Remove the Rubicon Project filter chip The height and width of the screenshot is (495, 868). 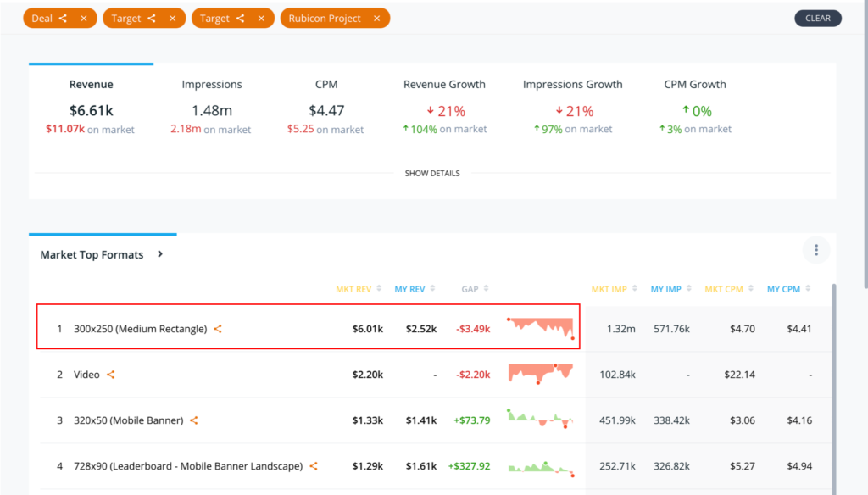tap(376, 19)
